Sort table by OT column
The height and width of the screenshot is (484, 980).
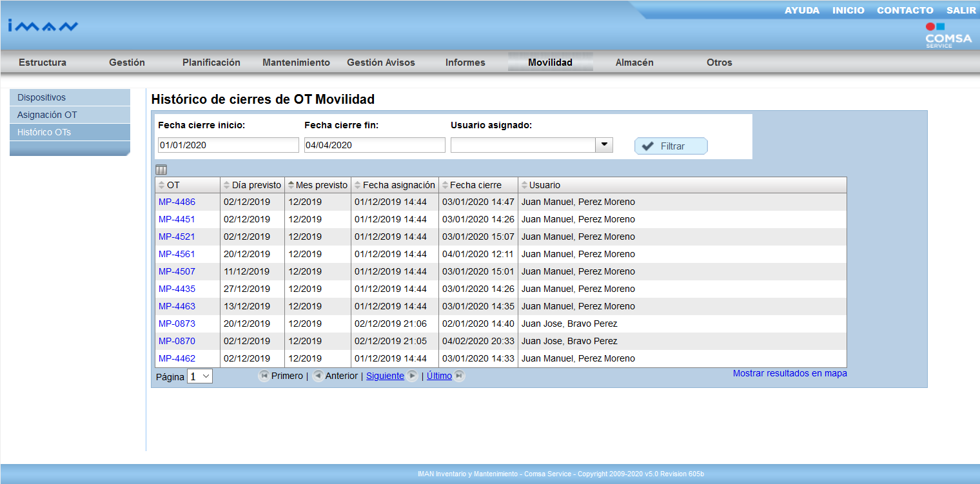pos(173,185)
